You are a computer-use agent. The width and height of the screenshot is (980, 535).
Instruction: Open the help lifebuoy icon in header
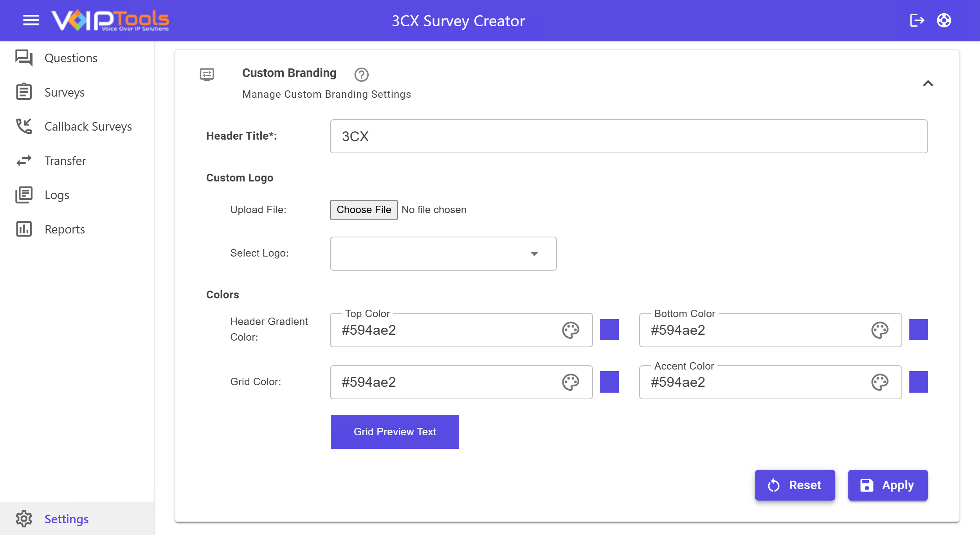pos(944,20)
